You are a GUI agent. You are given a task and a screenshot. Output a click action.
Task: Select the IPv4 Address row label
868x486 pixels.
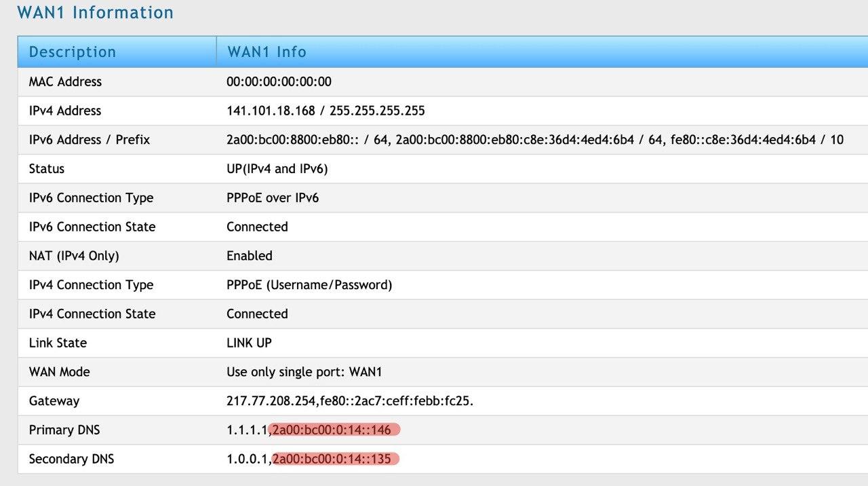pyautogui.click(x=65, y=111)
